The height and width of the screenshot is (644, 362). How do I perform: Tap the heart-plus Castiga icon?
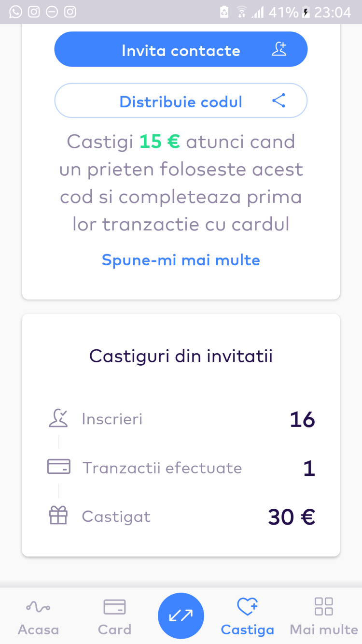coord(247,606)
